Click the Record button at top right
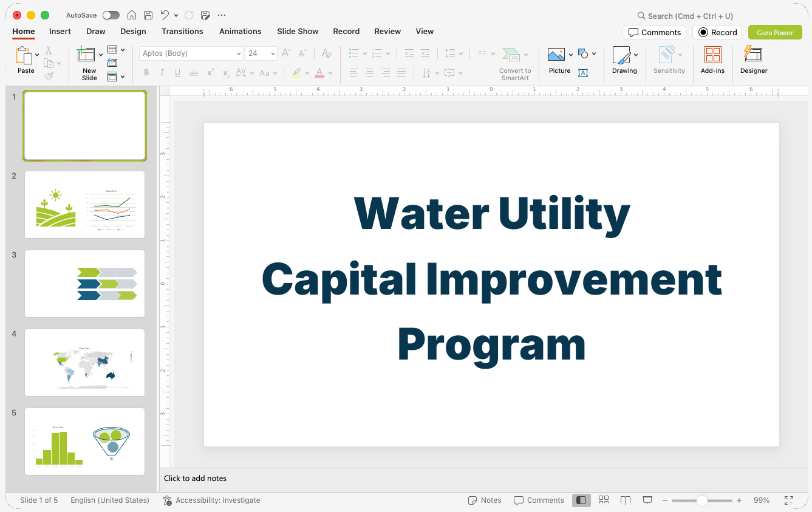The width and height of the screenshot is (812, 512). pos(717,32)
